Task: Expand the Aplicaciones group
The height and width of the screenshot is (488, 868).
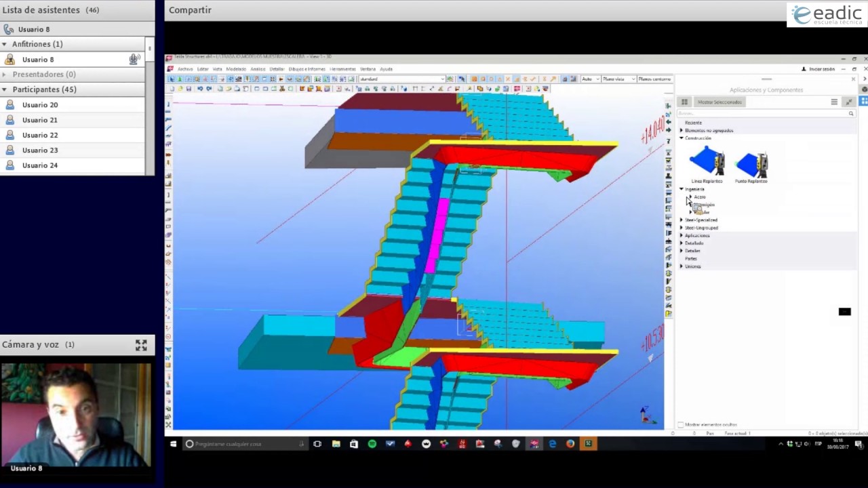Action: pyautogui.click(x=682, y=235)
